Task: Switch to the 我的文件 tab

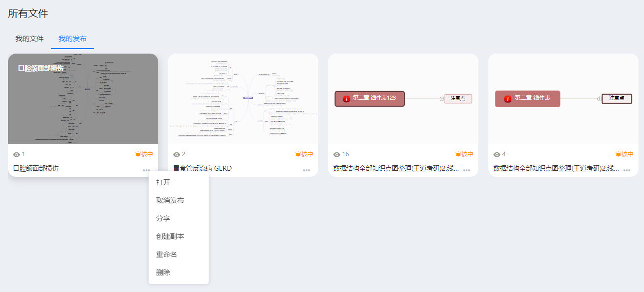Action: click(30, 39)
